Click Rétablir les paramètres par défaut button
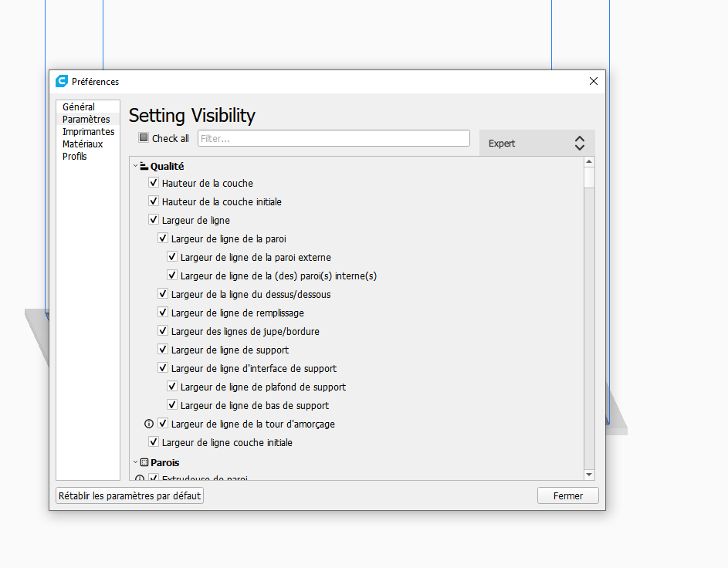728x568 pixels. tap(130, 495)
